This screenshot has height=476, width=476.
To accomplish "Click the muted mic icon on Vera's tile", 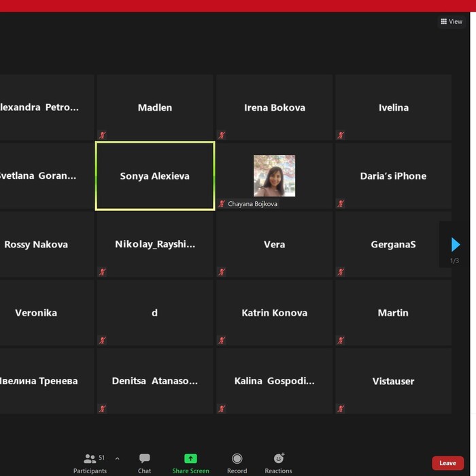I will (222, 272).
